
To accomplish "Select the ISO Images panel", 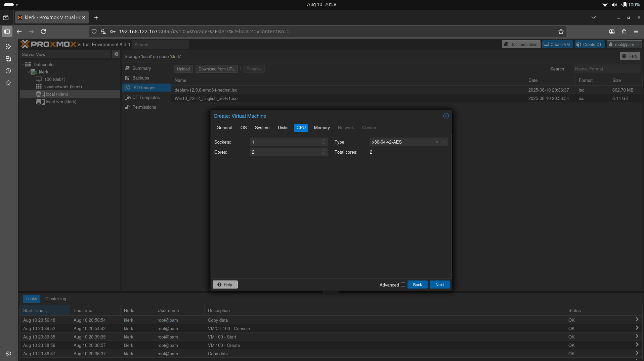I will pyautogui.click(x=143, y=88).
